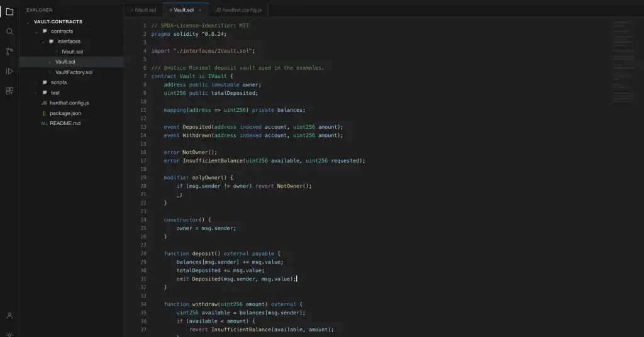Open VaultFactory.sol from the explorer tree
This screenshot has height=337, width=644.
(x=74, y=72)
